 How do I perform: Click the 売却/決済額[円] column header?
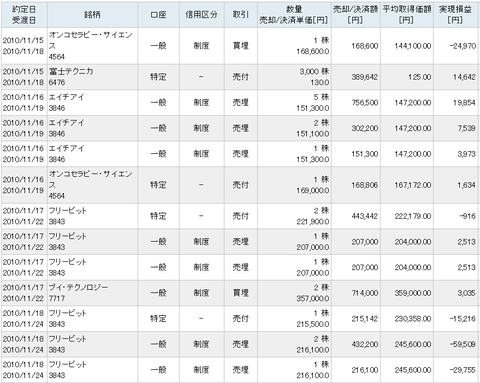[356, 15]
